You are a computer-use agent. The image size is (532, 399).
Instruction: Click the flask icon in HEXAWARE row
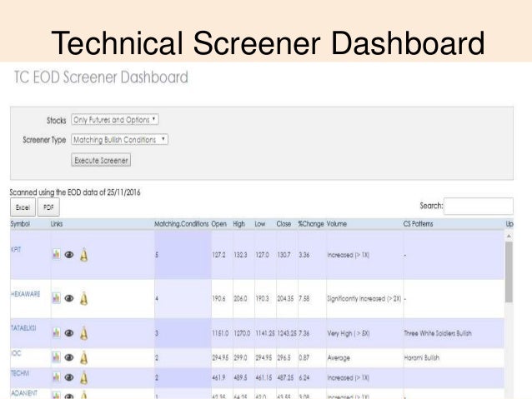[84, 299]
